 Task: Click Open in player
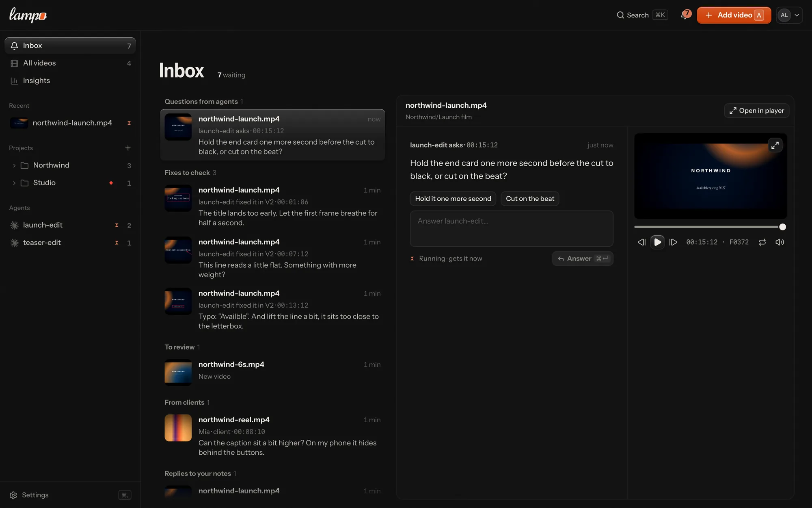[756, 111]
